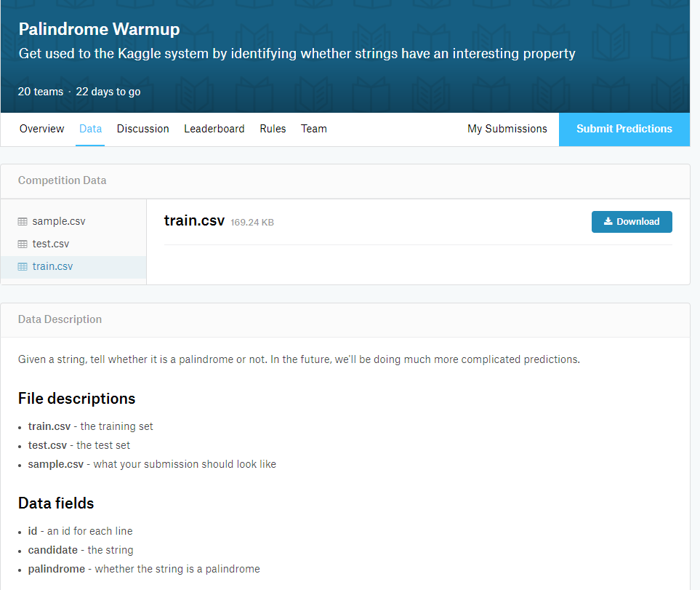Screen dimensions: 700x590
Task: Click the Palindrome Warmup title
Action: click(x=99, y=29)
